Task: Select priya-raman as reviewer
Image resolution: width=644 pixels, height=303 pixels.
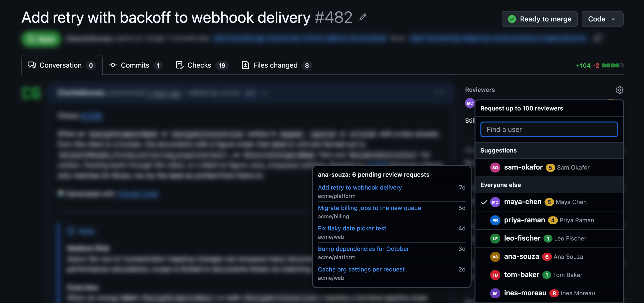Action: pos(549,220)
